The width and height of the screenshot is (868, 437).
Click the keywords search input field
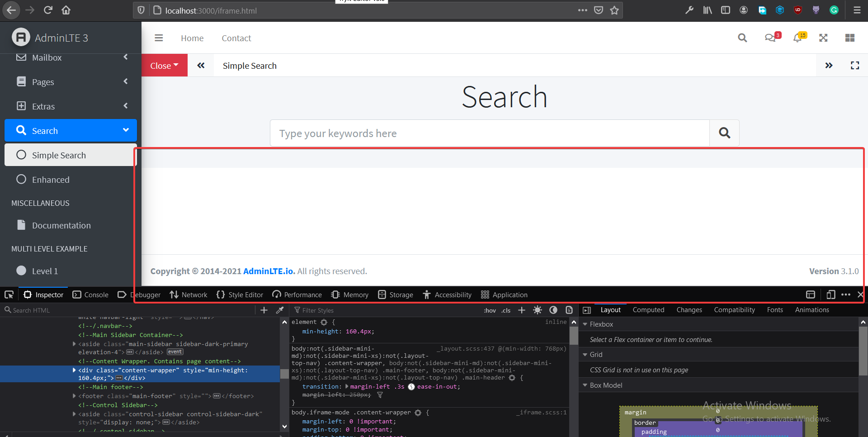(x=489, y=133)
